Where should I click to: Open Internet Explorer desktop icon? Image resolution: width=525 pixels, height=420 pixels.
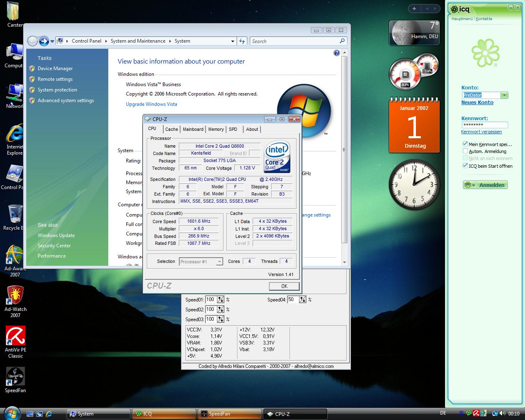(x=14, y=139)
